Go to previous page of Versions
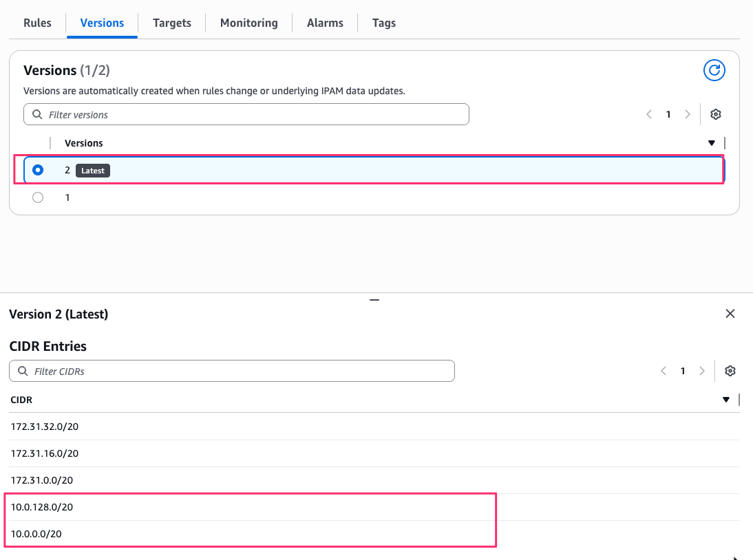Viewport: 753px width, 560px height. click(648, 114)
